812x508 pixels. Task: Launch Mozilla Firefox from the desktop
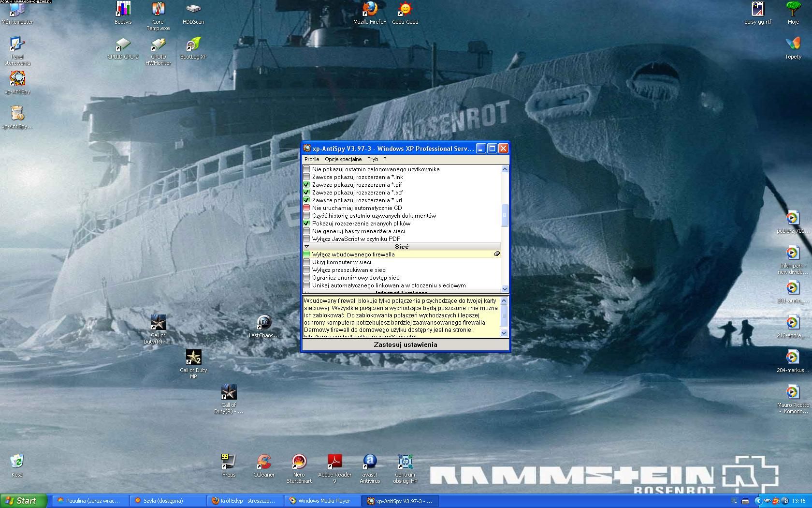click(x=370, y=13)
